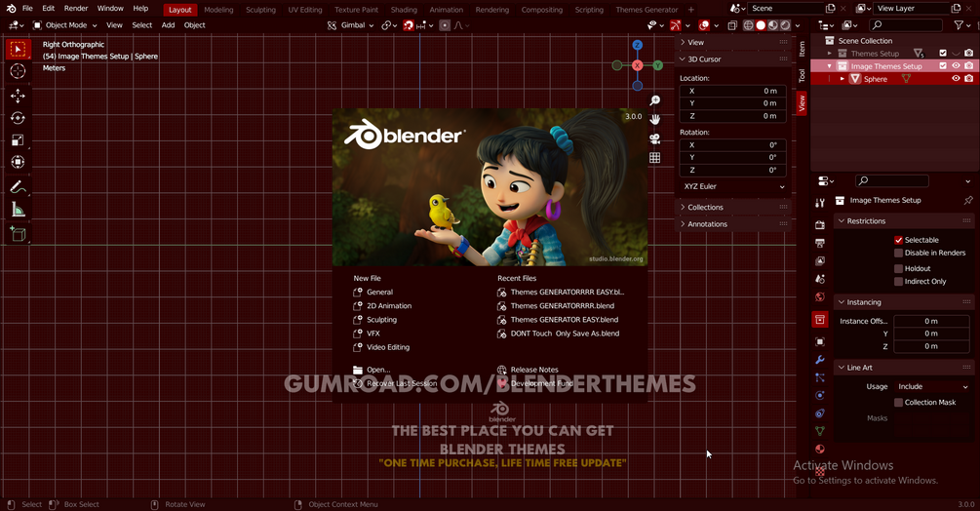The height and width of the screenshot is (511, 980).
Task: Open the XYZ Euler rotation mode dropdown
Action: 733,186
